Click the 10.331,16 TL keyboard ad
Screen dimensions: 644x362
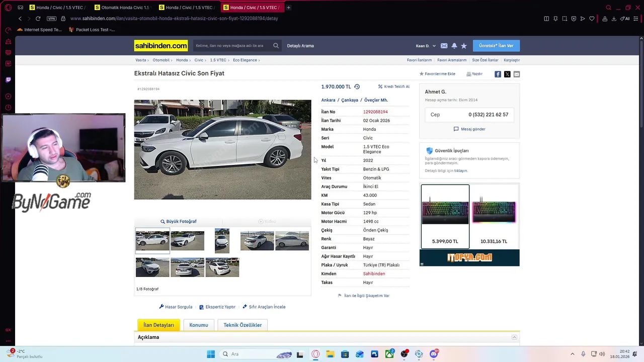click(494, 217)
